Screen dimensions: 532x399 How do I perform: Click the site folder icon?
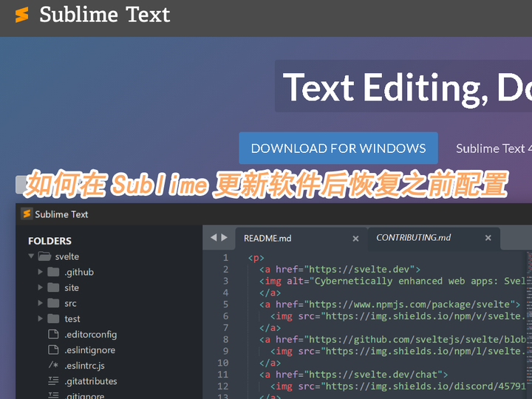[x=53, y=287]
